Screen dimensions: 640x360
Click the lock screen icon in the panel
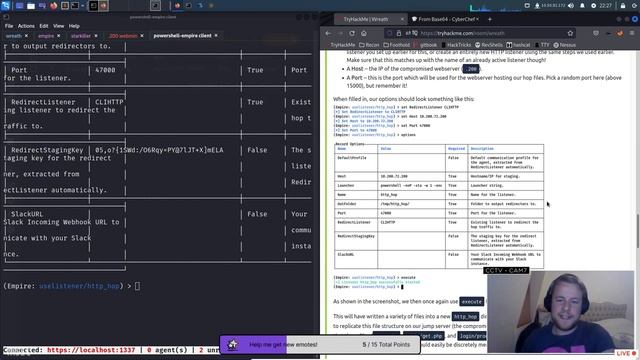click(623, 6)
